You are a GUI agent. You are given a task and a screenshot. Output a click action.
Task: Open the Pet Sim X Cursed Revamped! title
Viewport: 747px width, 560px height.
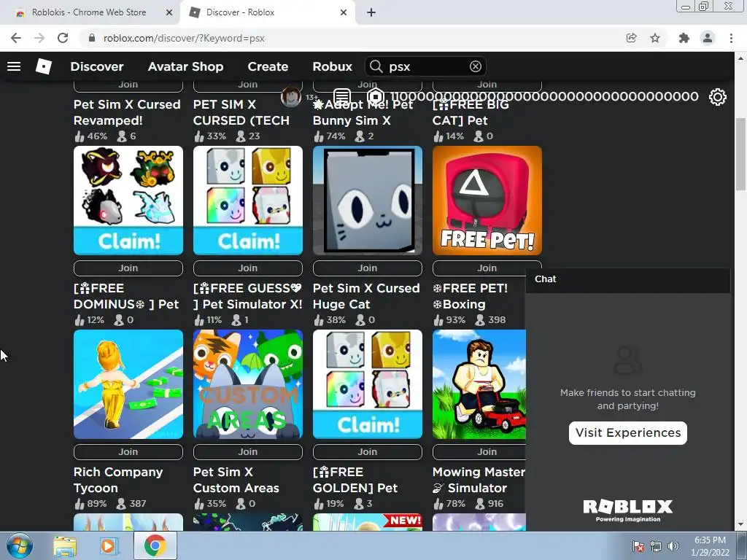pyautogui.click(x=127, y=112)
